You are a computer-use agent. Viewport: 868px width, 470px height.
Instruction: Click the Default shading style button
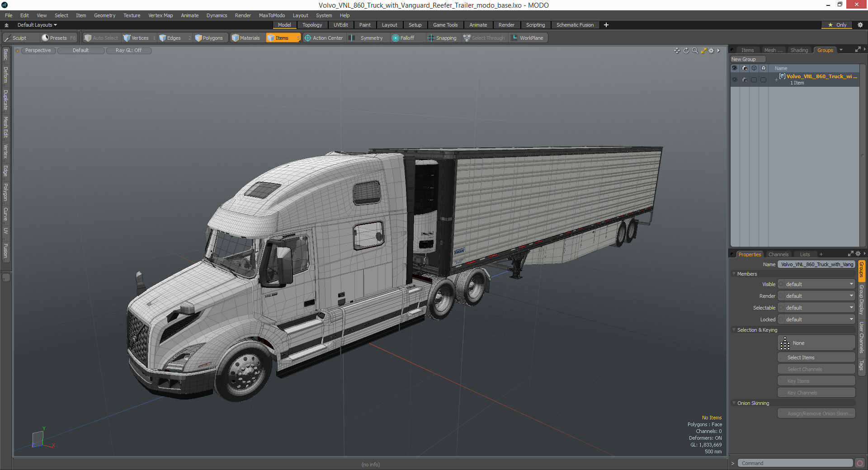coord(80,51)
